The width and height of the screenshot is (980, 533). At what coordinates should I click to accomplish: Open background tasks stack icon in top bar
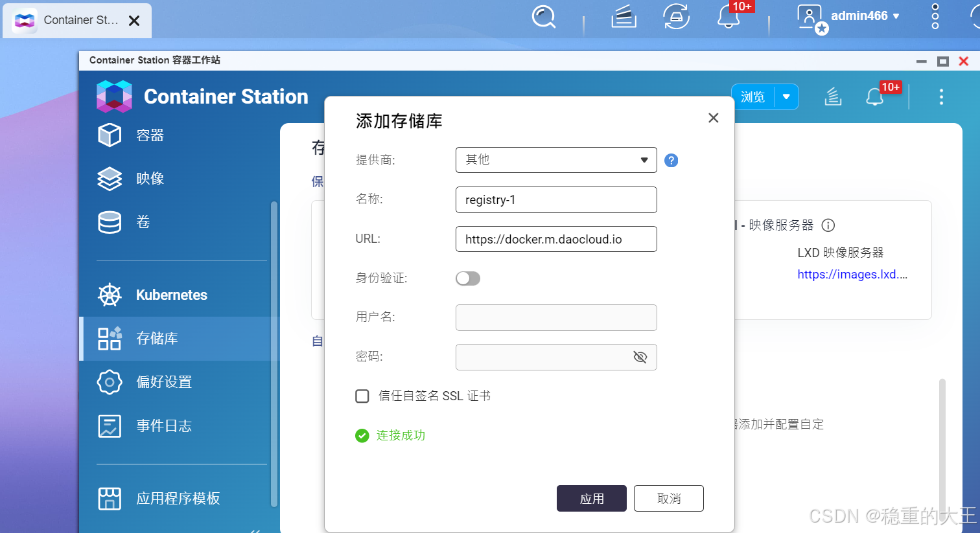coord(624,17)
